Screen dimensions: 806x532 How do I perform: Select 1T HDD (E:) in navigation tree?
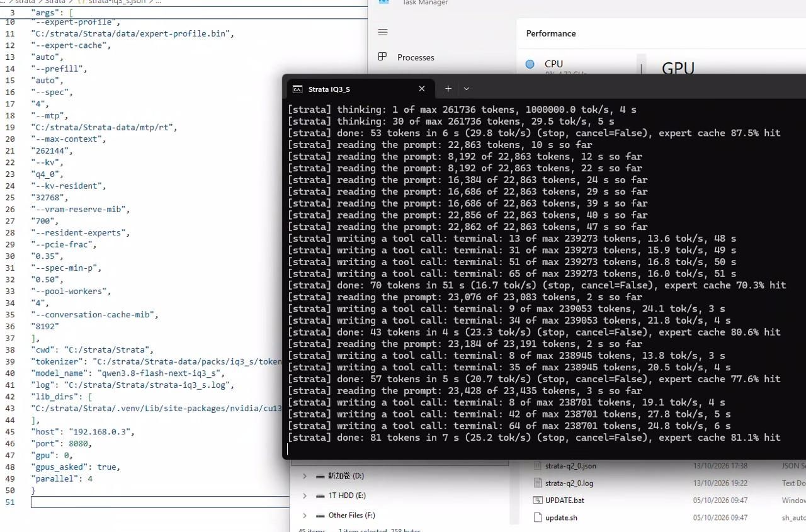[x=347, y=495]
